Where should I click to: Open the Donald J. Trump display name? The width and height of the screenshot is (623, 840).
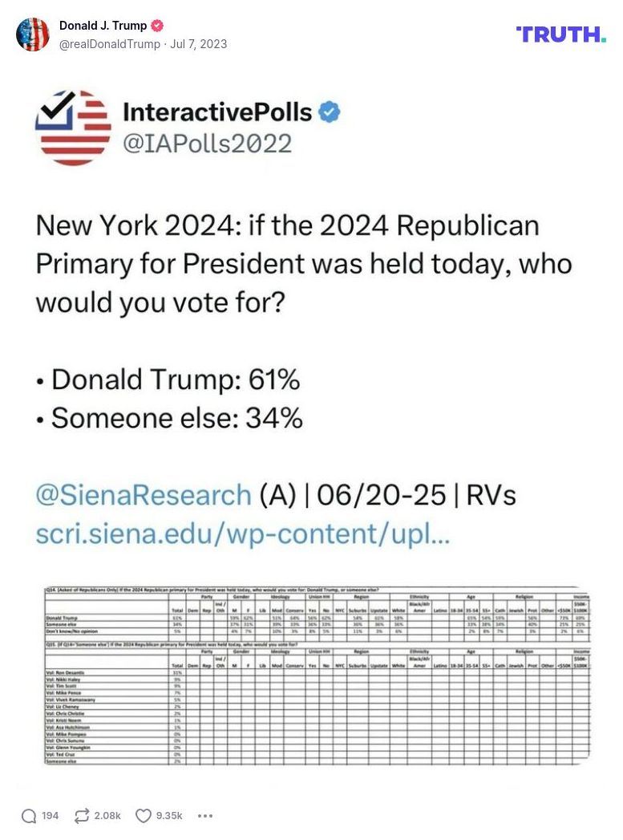click(103, 26)
